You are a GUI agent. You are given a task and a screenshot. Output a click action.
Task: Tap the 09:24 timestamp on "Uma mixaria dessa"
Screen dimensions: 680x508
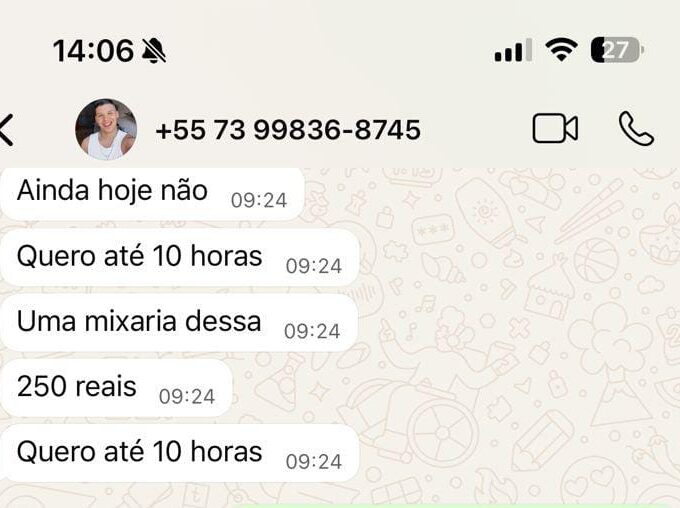(312, 331)
